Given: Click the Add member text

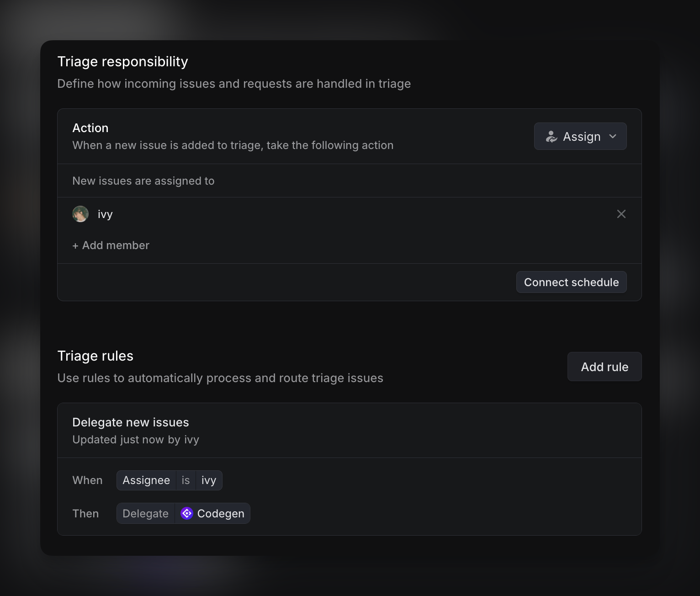Looking at the screenshot, I should click(116, 245).
